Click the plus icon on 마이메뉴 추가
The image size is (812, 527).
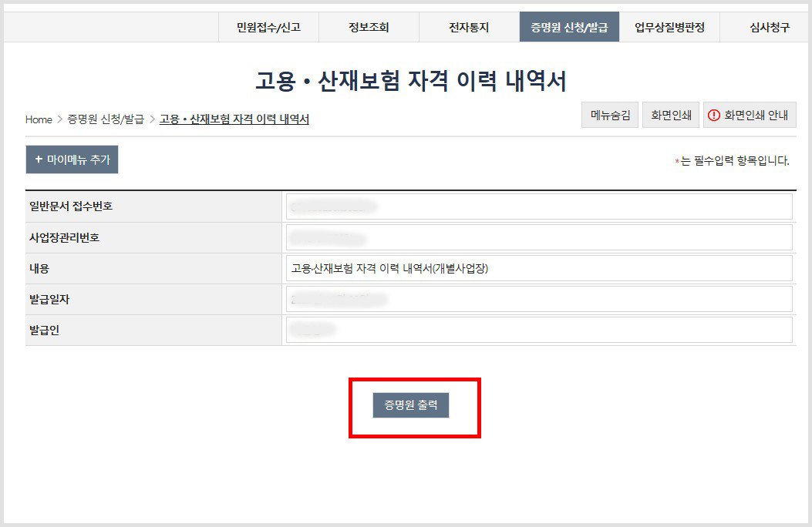(37, 159)
